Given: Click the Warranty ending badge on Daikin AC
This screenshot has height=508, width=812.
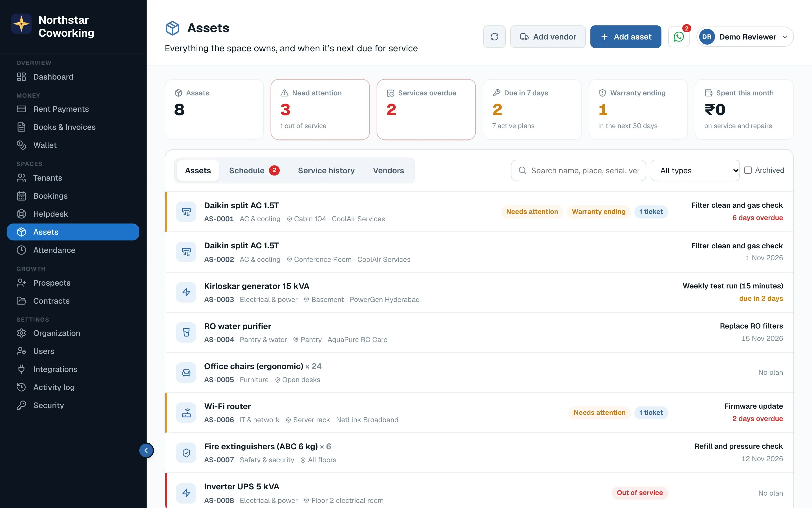Looking at the screenshot, I should point(599,212).
